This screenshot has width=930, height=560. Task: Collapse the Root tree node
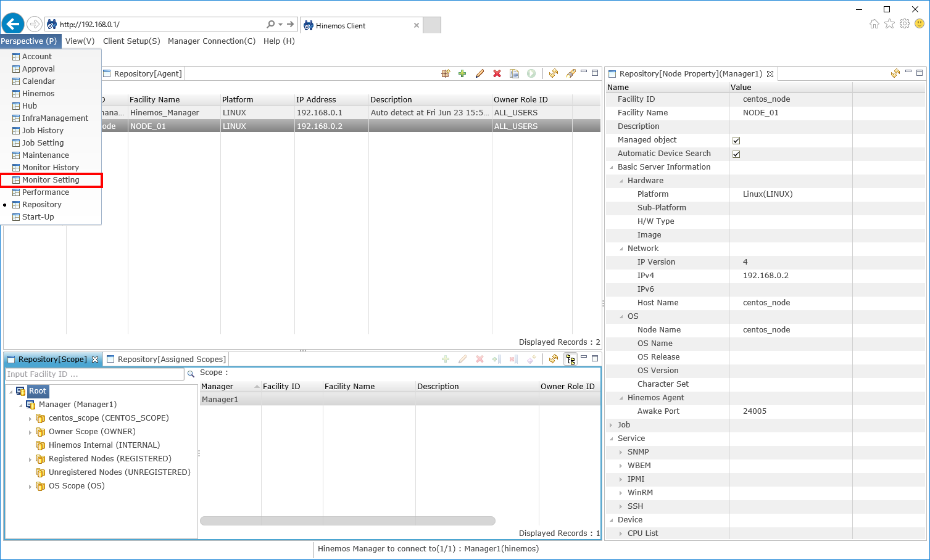click(11, 392)
